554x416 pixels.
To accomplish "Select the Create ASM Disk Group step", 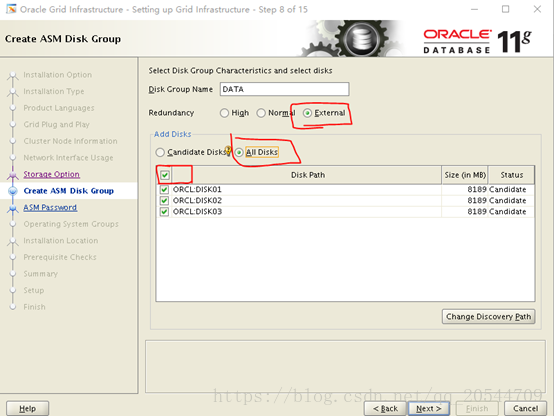I will [x=69, y=191].
